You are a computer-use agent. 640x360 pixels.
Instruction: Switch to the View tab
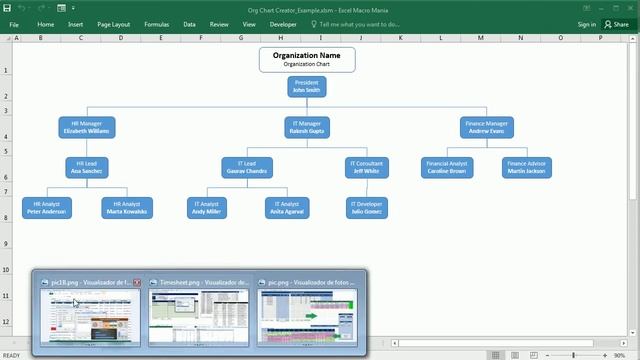pos(249,24)
